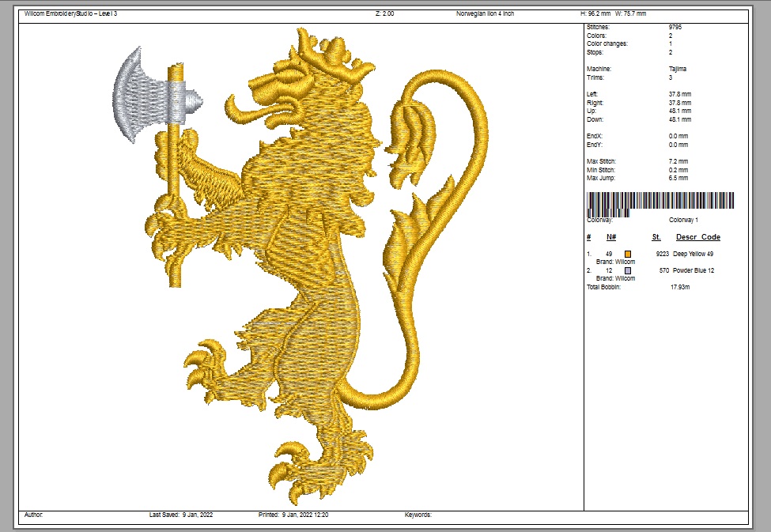Screen dimensions: 771x532
Task: Select the 'Norwegian lion 4 inch' title
Action: point(485,14)
